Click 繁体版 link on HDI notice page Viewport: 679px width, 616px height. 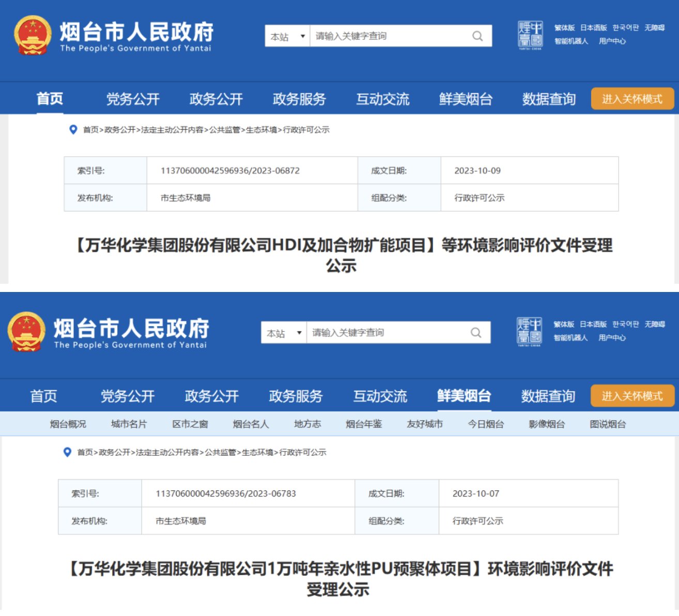[564, 28]
